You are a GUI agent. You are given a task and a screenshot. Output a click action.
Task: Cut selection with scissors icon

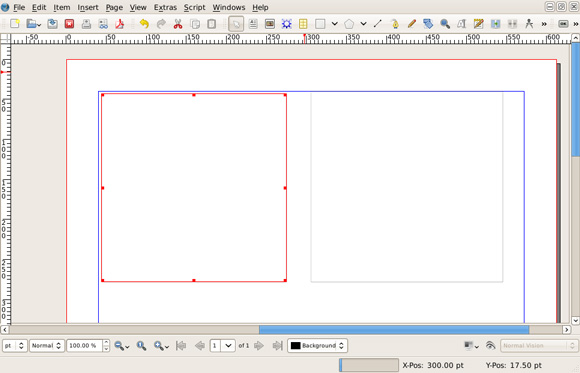pyautogui.click(x=178, y=24)
